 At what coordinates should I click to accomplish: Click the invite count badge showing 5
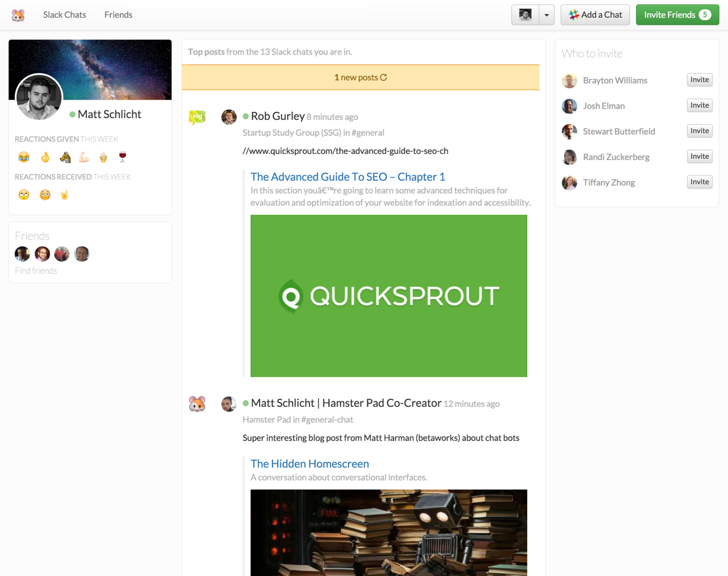click(x=705, y=15)
